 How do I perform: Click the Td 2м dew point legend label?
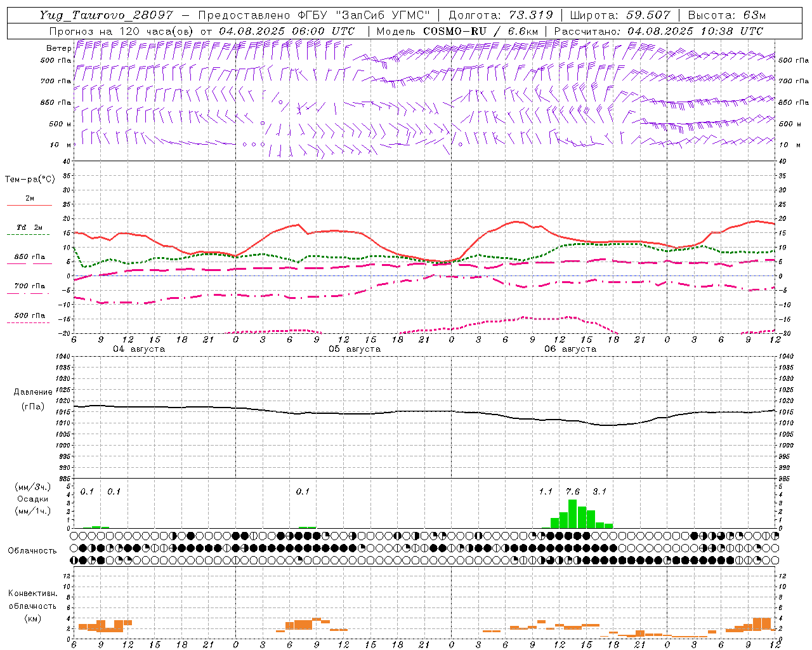(x=29, y=227)
